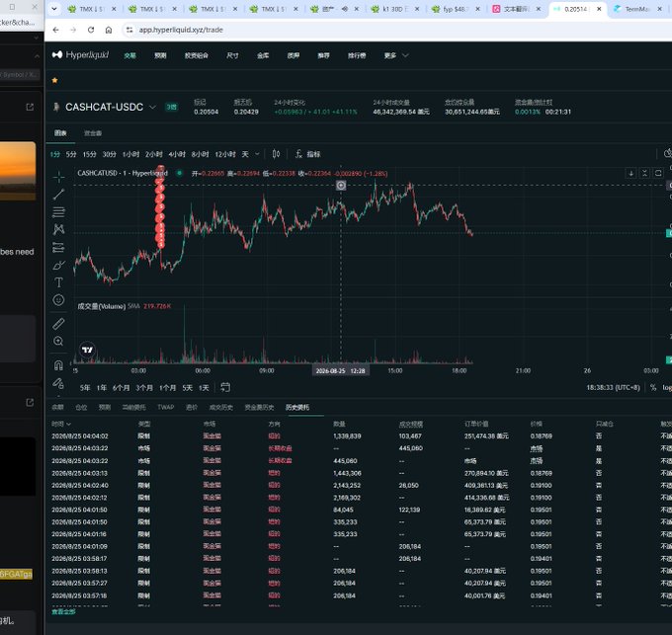Image resolution: width=672 pixels, height=635 pixels.
Task: Switch to the 资金费历史 tab
Action: click(259, 407)
